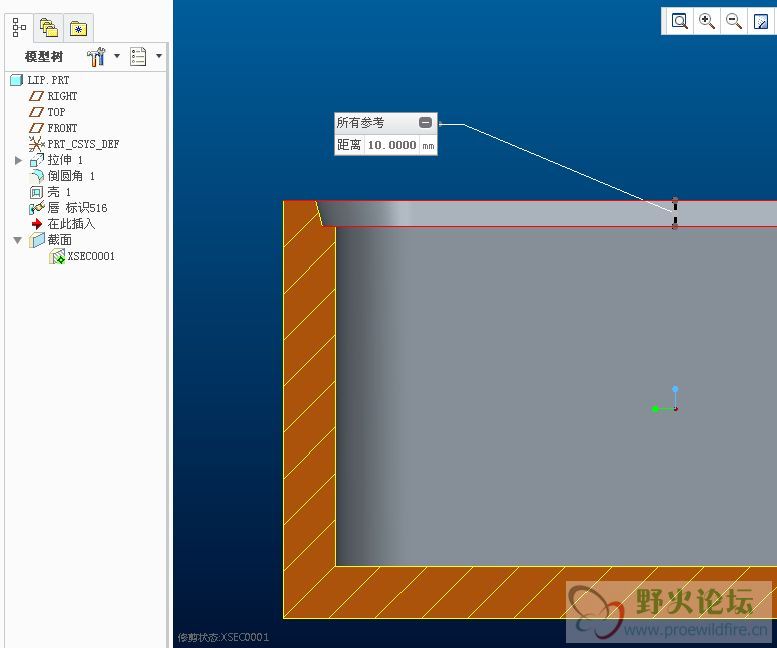Click the 拉伸 1 extrude icon
This screenshot has height=648, width=777.
pyautogui.click(x=37, y=160)
